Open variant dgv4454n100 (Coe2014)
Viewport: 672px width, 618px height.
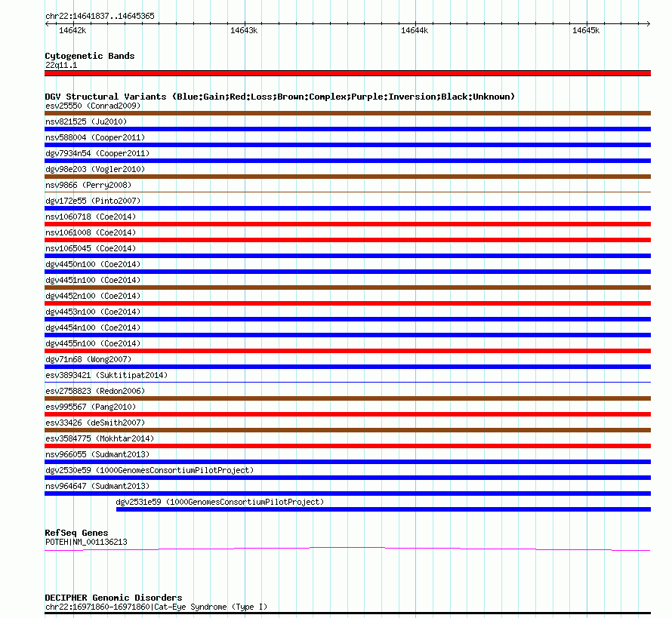(93, 327)
